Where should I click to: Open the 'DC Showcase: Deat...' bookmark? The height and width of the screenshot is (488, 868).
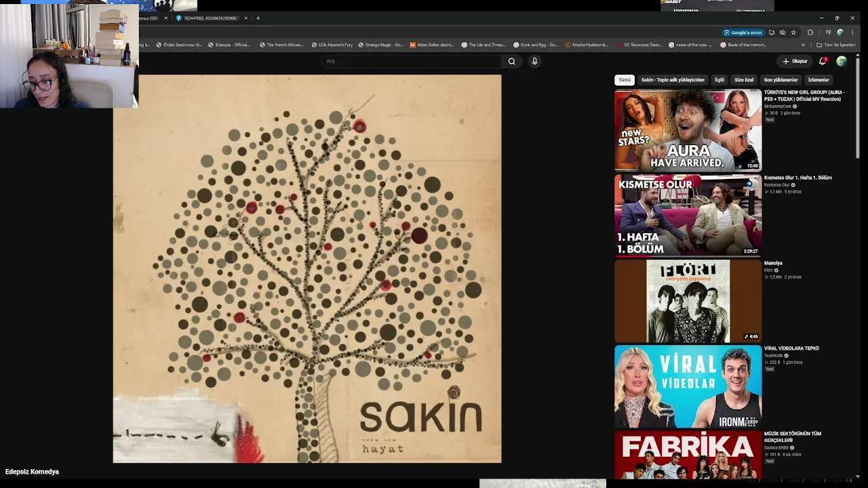click(x=639, y=45)
